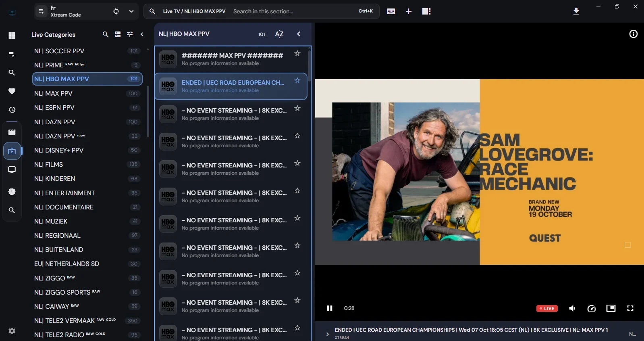The width and height of the screenshot is (644, 341).
Task: Open the movies clapperboard icon in sidebar
Action: 12,132
